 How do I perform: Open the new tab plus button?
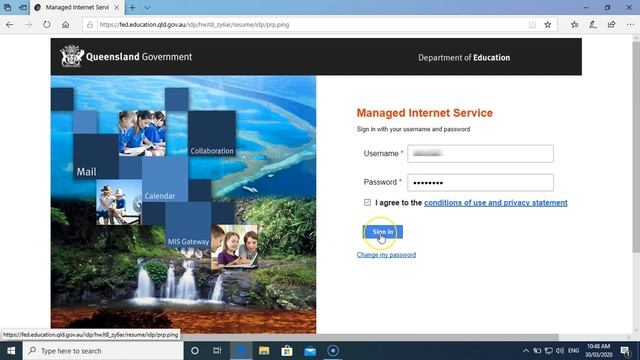pos(132,7)
